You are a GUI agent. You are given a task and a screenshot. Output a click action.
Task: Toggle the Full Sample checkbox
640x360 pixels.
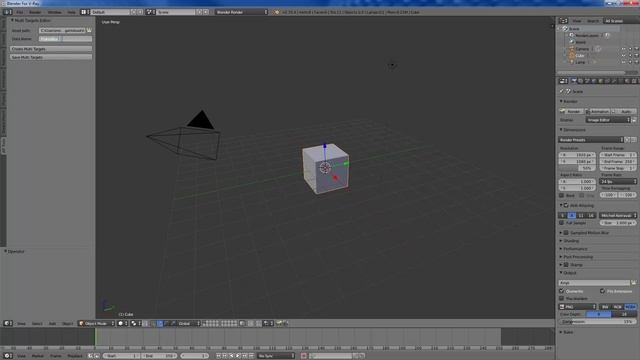click(562, 223)
